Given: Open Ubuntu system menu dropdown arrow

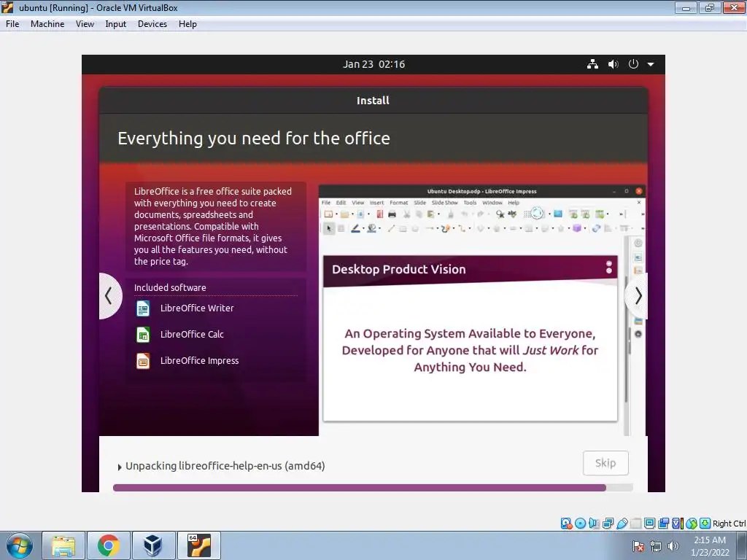Looking at the screenshot, I should coord(651,64).
